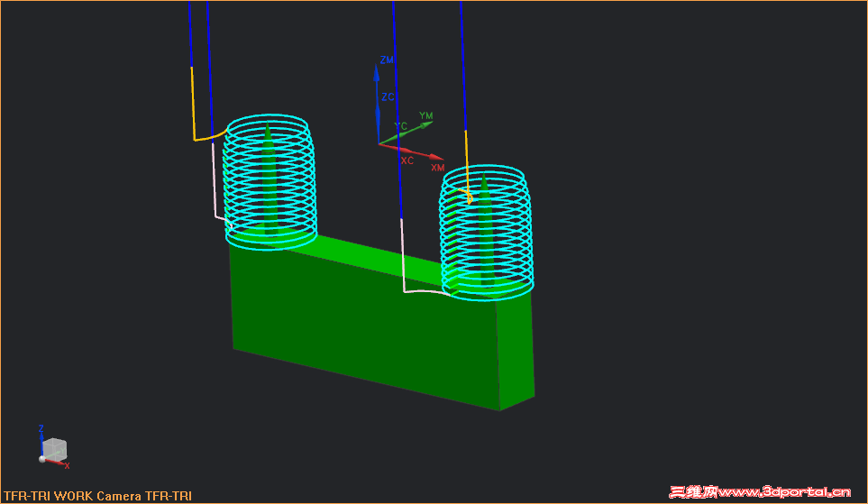The width and height of the screenshot is (868, 504).
Task: Click the XC coordinate label
Action: pyautogui.click(x=407, y=160)
